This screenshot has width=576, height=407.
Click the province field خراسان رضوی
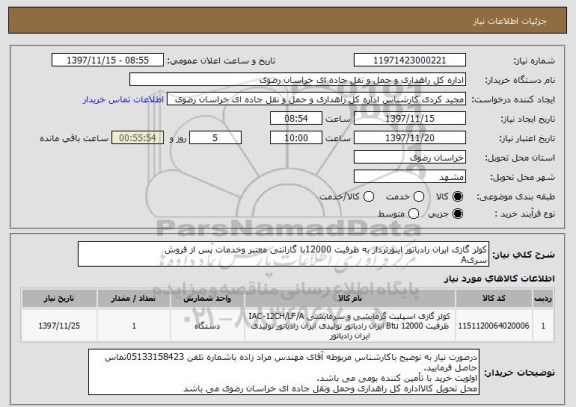pos(410,158)
